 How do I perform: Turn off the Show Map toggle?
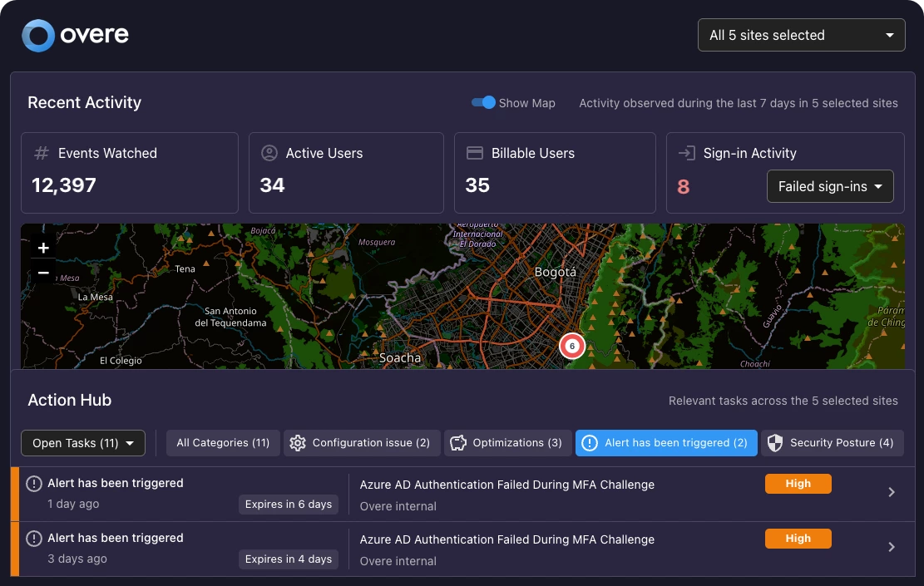(x=483, y=102)
